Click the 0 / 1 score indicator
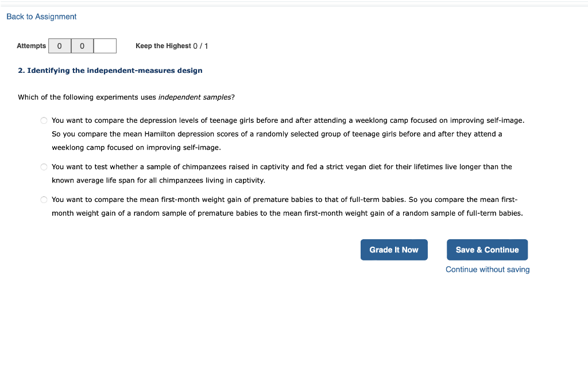 point(200,46)
